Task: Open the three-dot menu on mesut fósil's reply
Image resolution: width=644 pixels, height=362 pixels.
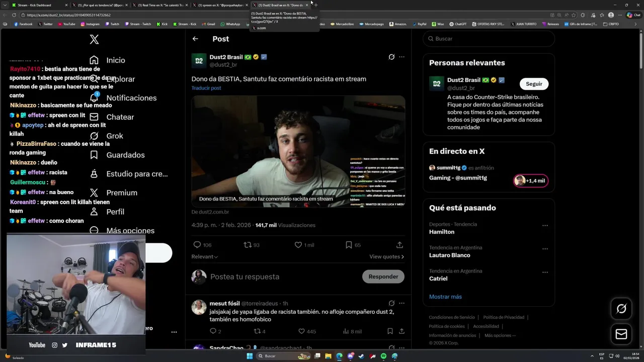Action: (x=401, y=303)
